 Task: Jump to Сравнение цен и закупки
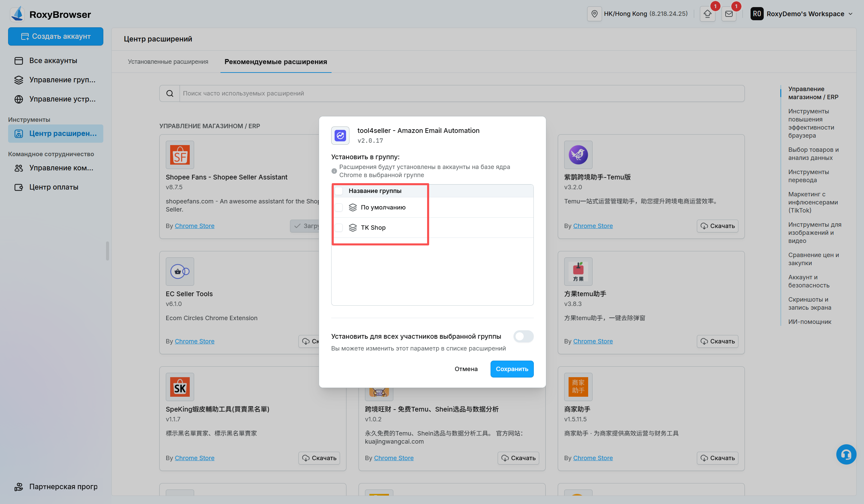813,259
